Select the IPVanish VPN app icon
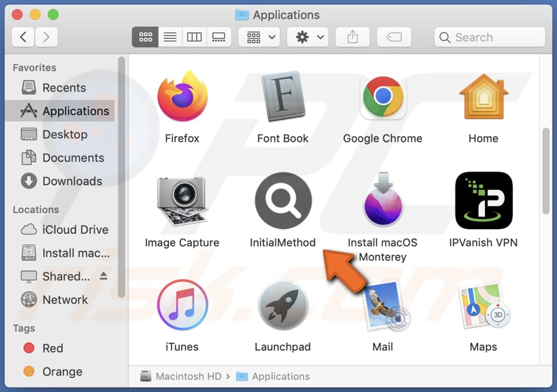 pos(483,201)
